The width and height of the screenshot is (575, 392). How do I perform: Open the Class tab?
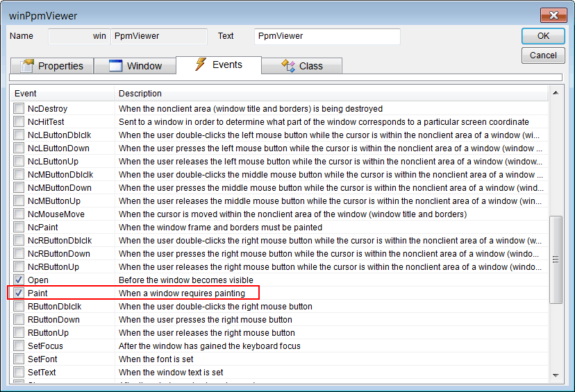pyautogui.click(x=302, y=66)
